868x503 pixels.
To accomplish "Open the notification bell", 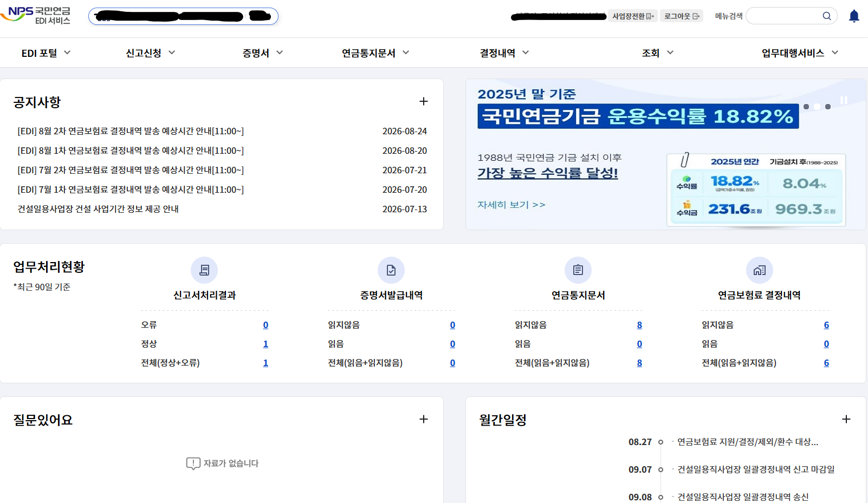I will 854,16.
